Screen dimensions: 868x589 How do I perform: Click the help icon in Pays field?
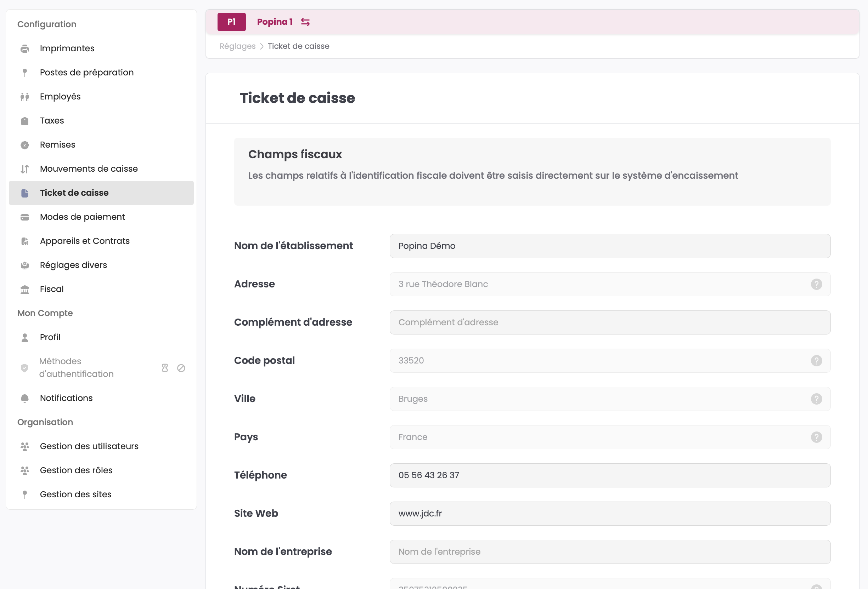click(x=816, y=437)
